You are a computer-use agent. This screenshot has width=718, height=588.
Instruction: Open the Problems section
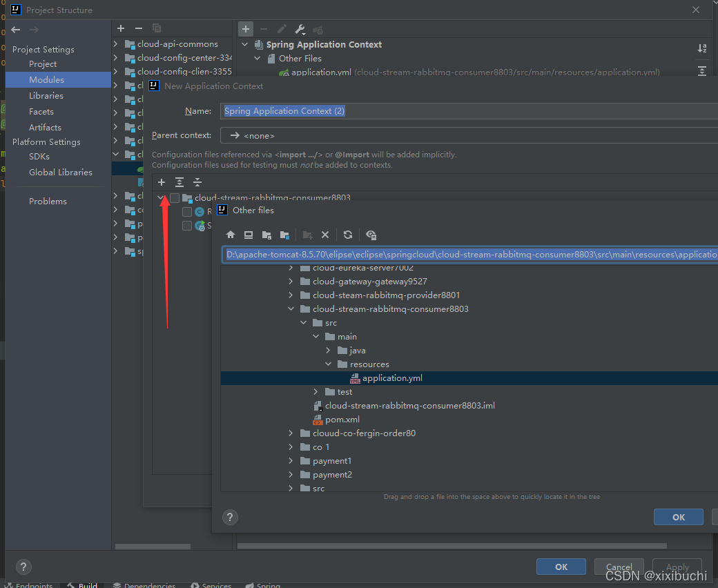coord(48,202)
